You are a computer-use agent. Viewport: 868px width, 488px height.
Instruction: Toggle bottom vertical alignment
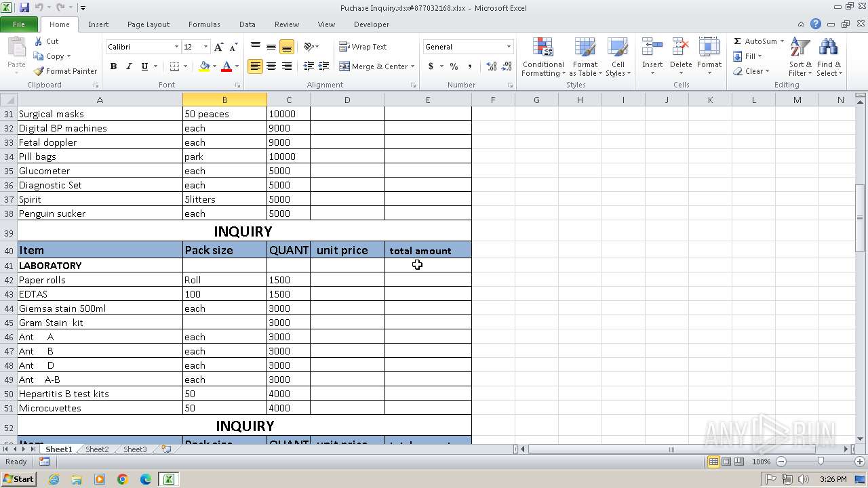pyautogui.click(x=287, y=47)
